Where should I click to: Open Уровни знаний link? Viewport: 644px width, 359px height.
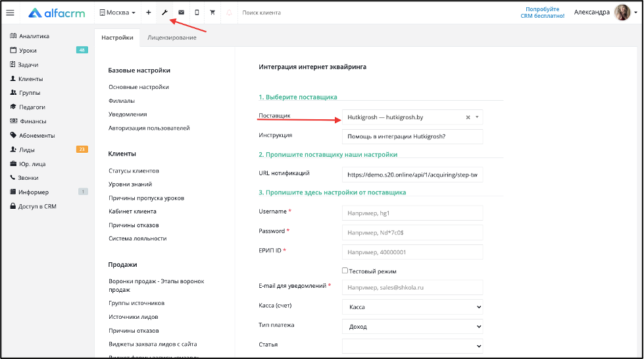(x=130, y=184)
